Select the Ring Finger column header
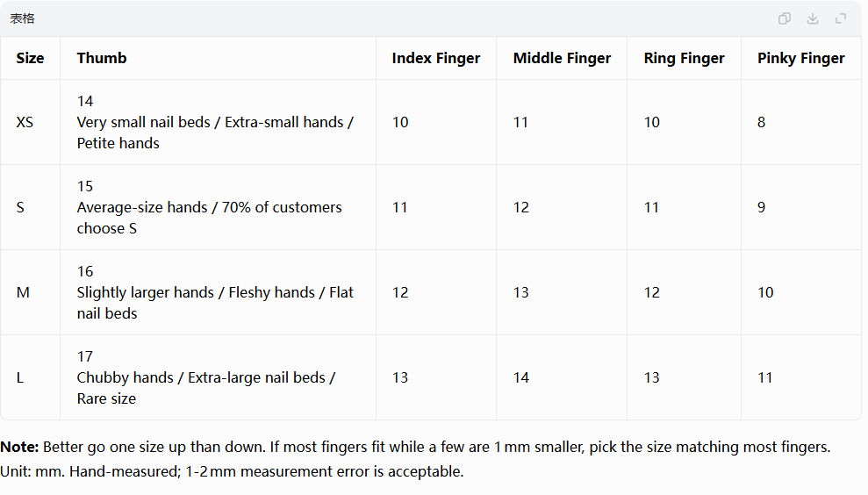Viewport: 868px width, 495px height. pos(685,58)
